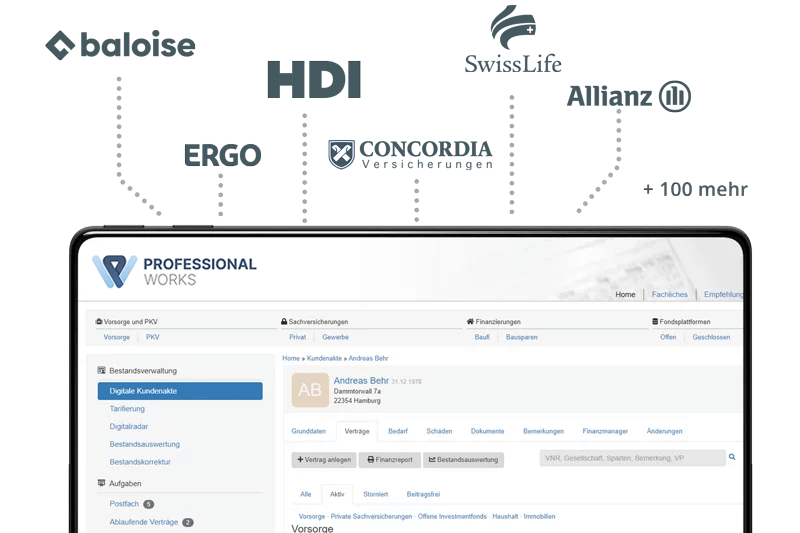Show the Alle contracts filter tab
The width and height of the screenshot is (800, 533).
click(x=306, y=494)
